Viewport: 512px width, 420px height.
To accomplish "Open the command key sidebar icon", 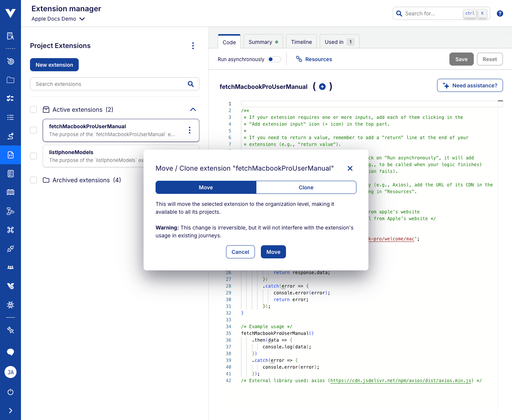I will (10, 230).
